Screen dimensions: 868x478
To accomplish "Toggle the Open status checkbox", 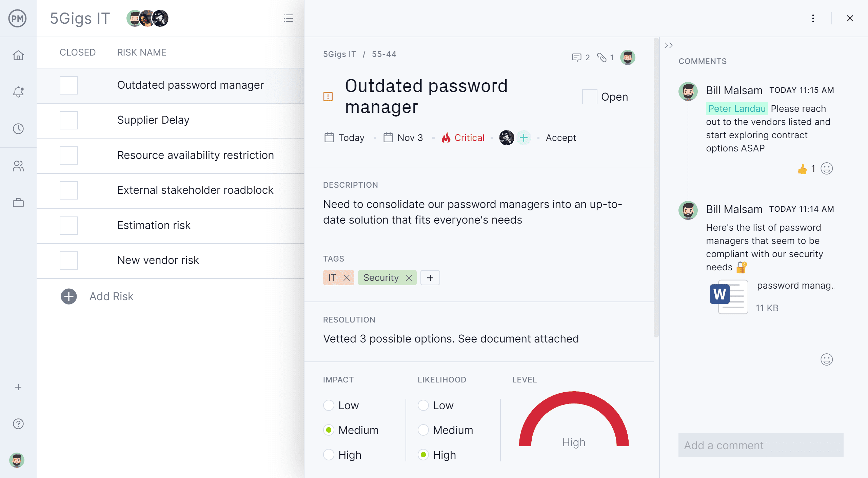I will (590, 96).
